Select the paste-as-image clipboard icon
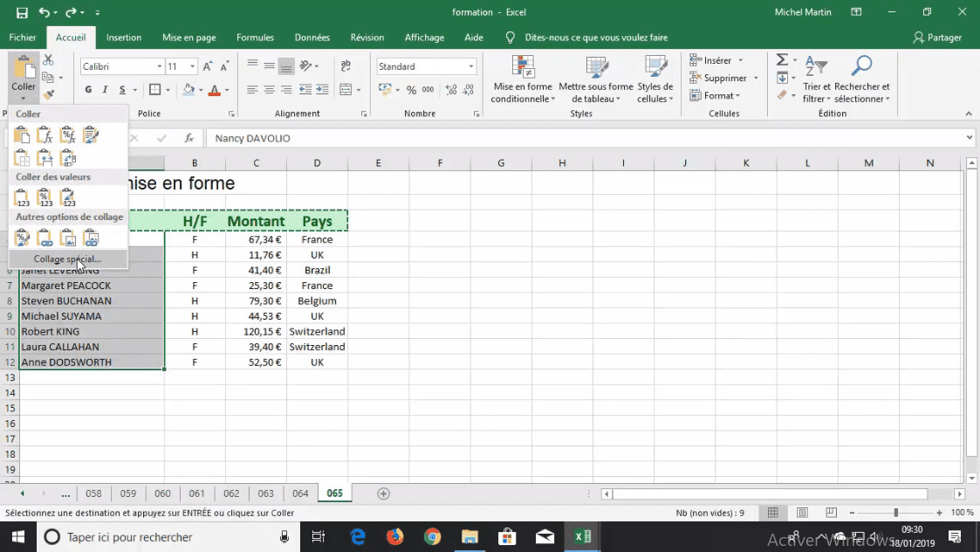 (x=68, y=238)
